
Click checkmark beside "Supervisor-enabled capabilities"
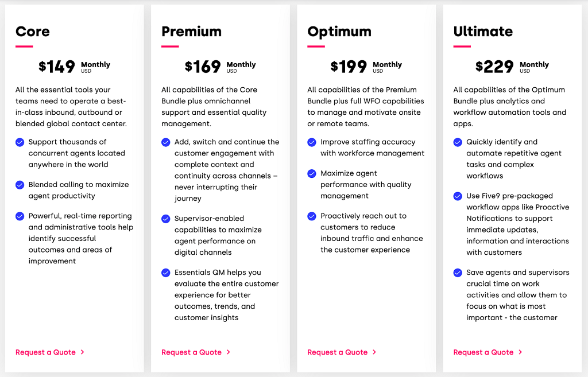click(x=166, y=219)
